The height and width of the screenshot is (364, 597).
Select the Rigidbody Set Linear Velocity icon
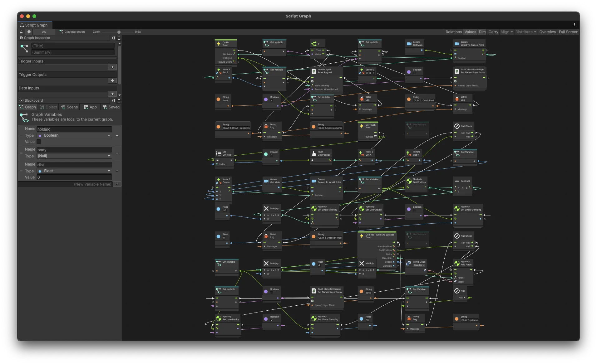pyautogui.click(x=314, y=208)
